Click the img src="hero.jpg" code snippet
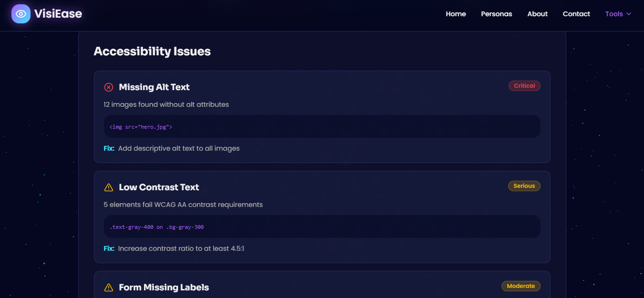The width and height of the screenshot is (644, 298). [x=322, y=126]
